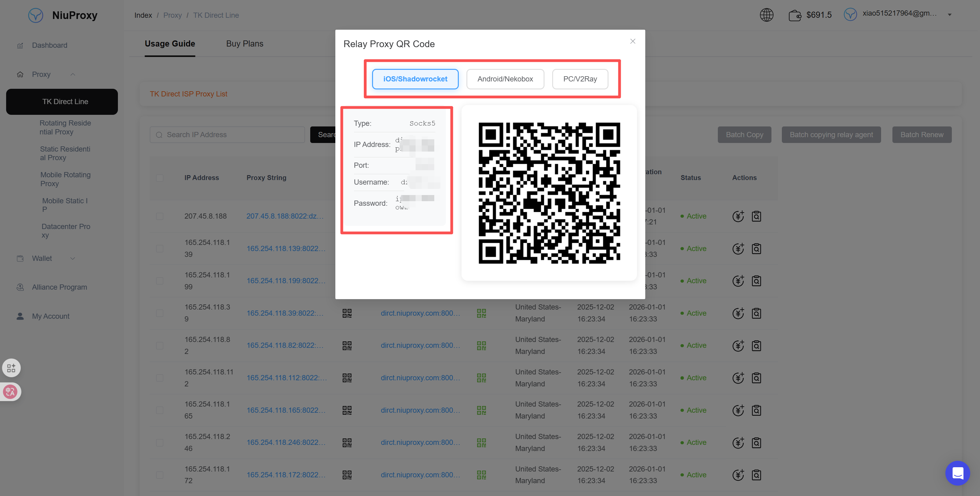Click the relay proxy QR code image

click(549, 193)
